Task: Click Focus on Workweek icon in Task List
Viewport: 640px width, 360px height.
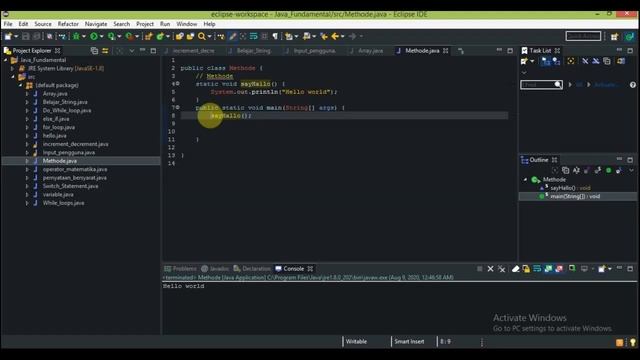Action: click(571, 61)
